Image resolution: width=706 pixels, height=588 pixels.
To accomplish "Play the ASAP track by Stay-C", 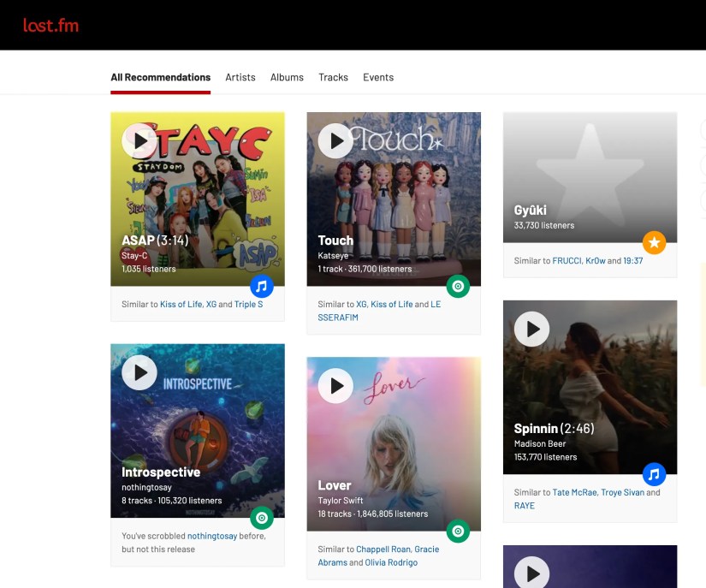I will pos(139,140).
